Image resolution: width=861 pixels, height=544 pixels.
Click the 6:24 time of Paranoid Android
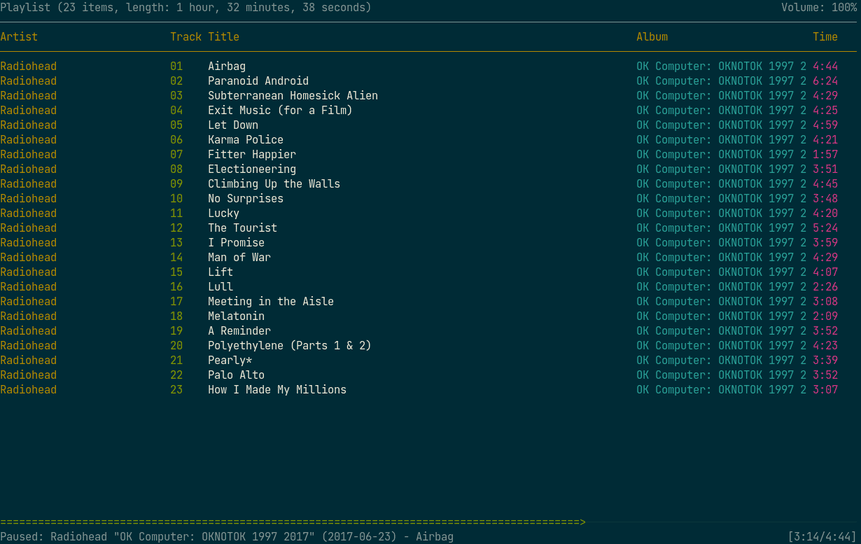pos(825,81)
